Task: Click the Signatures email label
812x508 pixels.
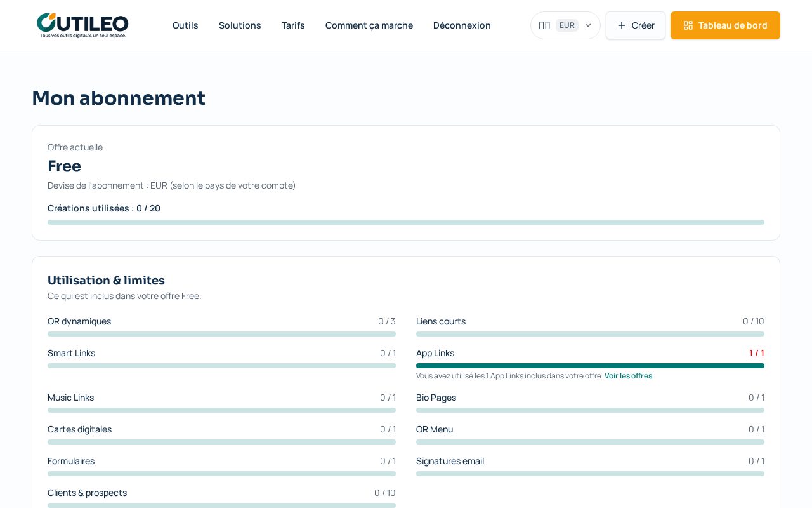Action: 450,461
